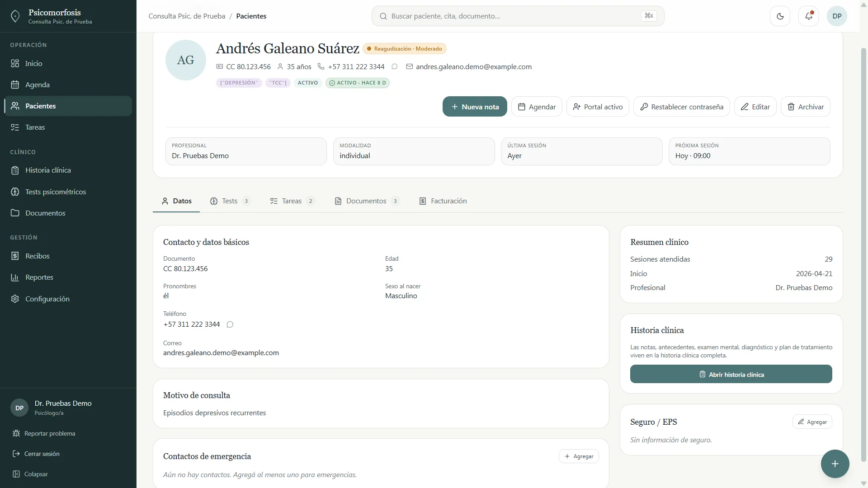This screenshot has height=488, width=868.
Task: Open the Facturación tab
Action: coord(443,201)
